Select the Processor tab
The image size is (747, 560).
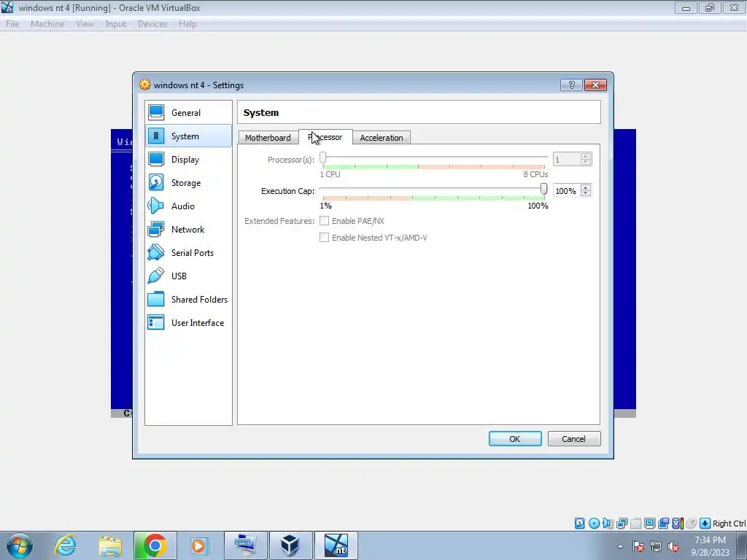(x=325, y=137)
